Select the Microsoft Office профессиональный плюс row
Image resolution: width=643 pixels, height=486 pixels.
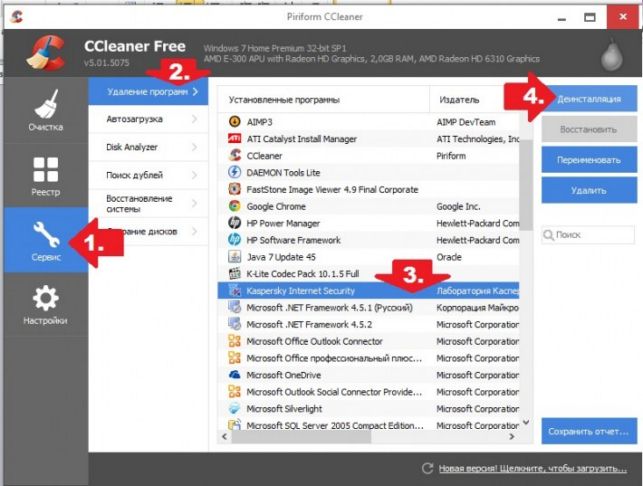click(x=369, y=358)
